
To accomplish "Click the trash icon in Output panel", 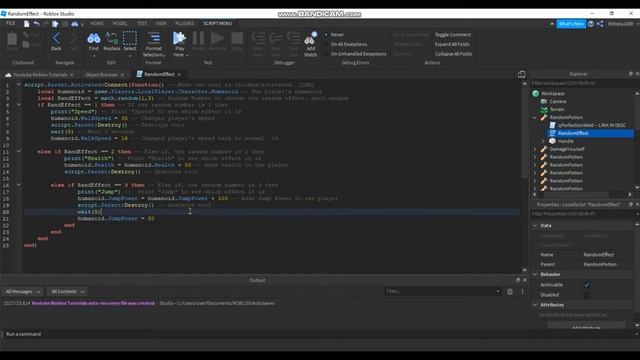I will click(510, 291).
